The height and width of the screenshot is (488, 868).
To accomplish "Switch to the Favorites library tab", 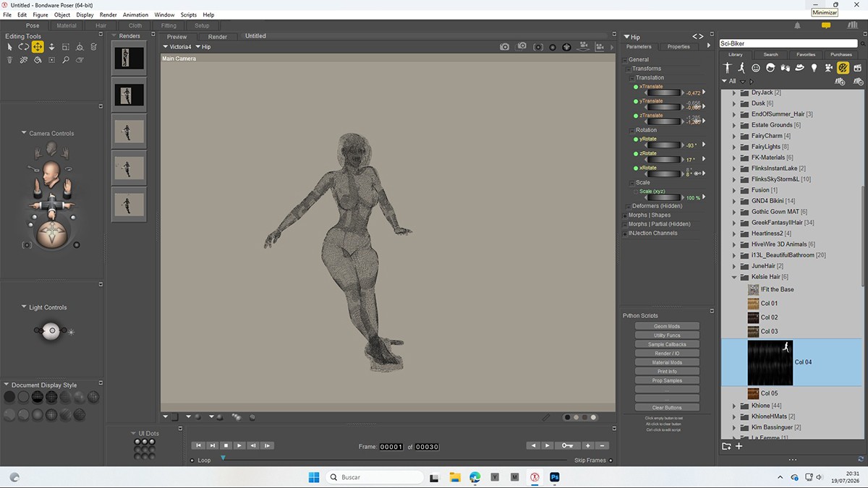I will pos(806,54).
